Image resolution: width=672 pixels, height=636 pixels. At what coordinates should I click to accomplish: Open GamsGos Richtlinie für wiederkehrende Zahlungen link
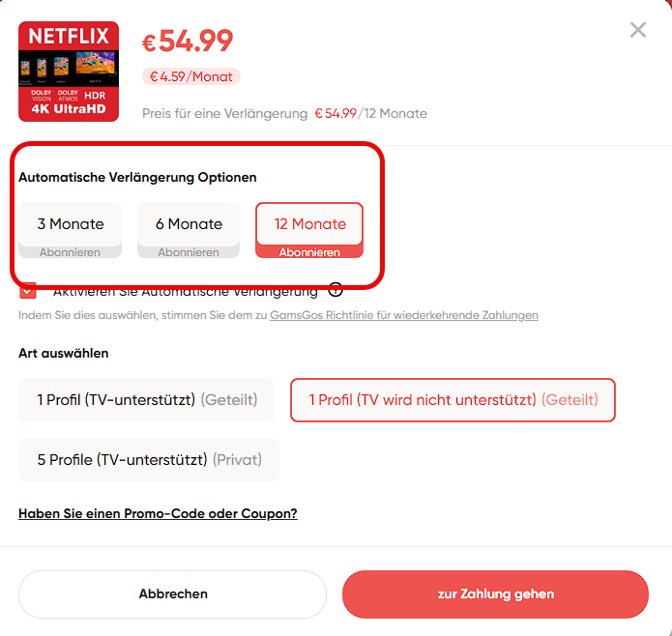pyautogui.click(x=404, y=315)
